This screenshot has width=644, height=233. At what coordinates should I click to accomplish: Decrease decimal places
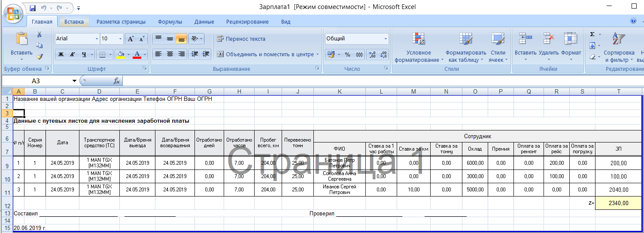pyautogui.click(x=383, y=54)
